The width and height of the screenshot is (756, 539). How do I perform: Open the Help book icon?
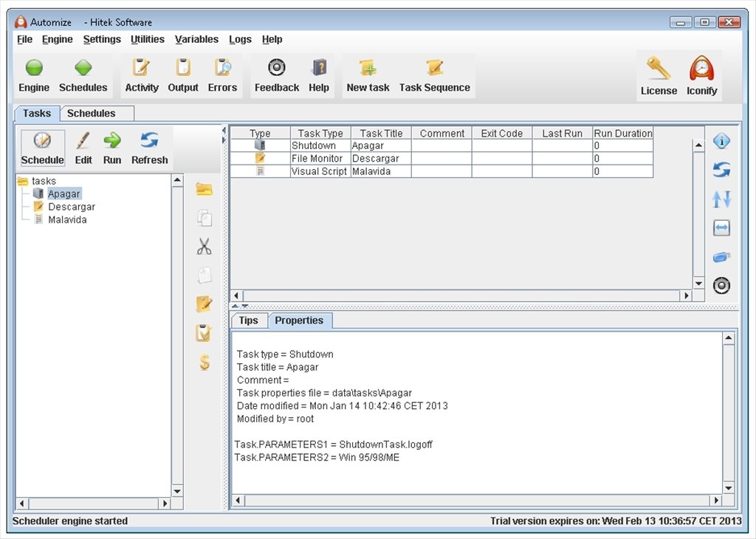pos(319,68)
